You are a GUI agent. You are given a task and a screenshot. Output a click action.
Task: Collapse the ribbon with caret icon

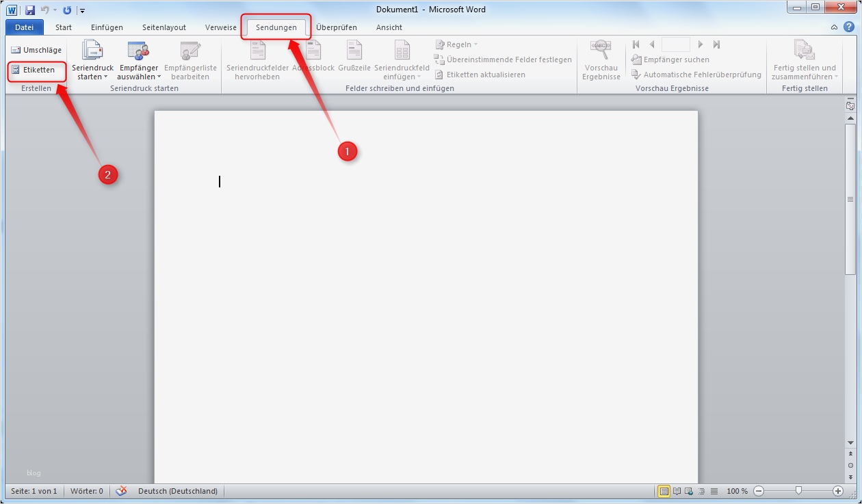point(834,27)
